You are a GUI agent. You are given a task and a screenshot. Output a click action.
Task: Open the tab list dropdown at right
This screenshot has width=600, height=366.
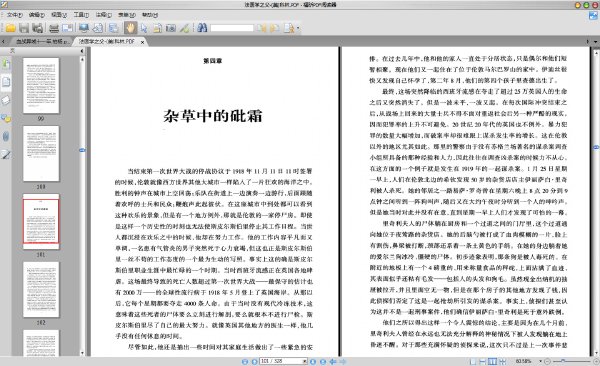tap(595, 41)
